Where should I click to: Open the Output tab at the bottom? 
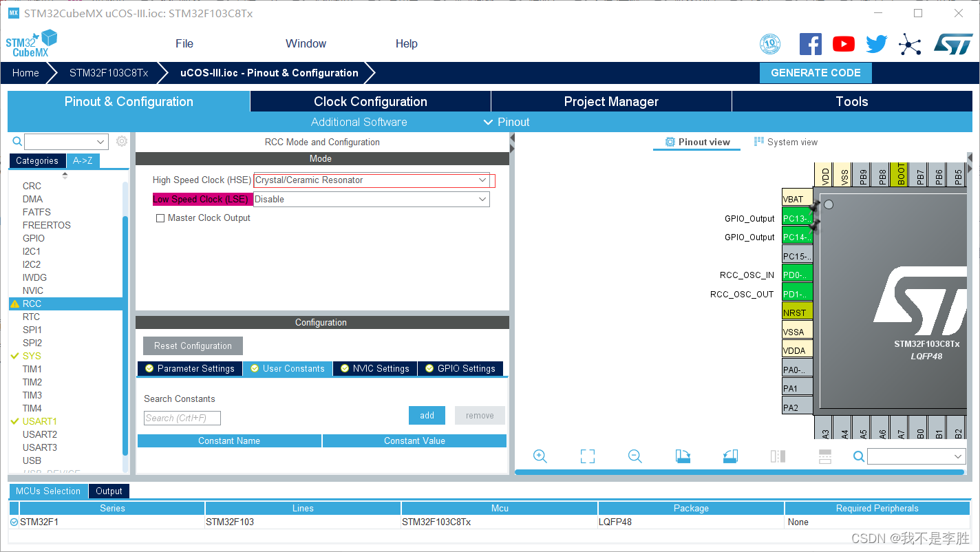(109, 491)
